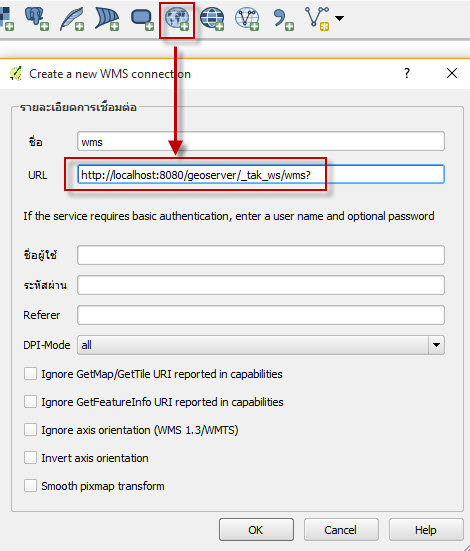Click the Add Oracle Spatial Layer icon
This screenshot has height=551, width=470.
pyautogui.click(x=142, y=19)
